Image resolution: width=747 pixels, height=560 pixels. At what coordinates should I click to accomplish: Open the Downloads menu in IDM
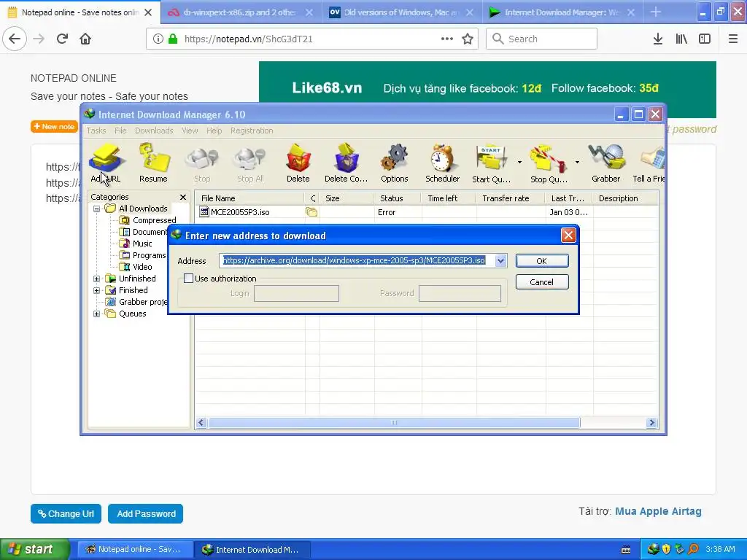[x=154, y=131]
